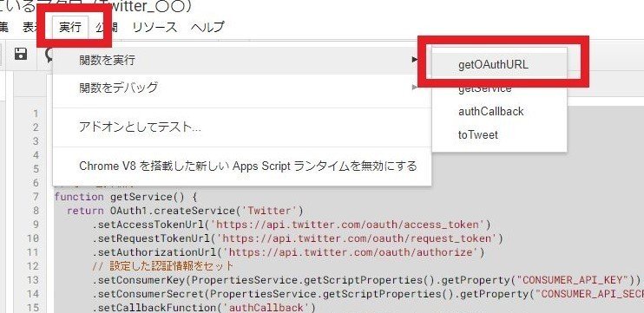Click the OAuth1.createService('Twitter') line

(x=185, y=211)
